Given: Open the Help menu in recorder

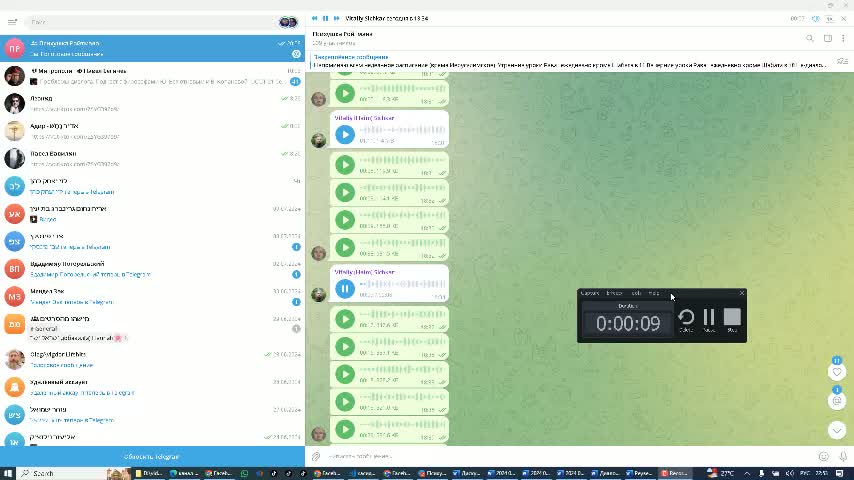Looking at the screenshot, I should tap(654, 293).
